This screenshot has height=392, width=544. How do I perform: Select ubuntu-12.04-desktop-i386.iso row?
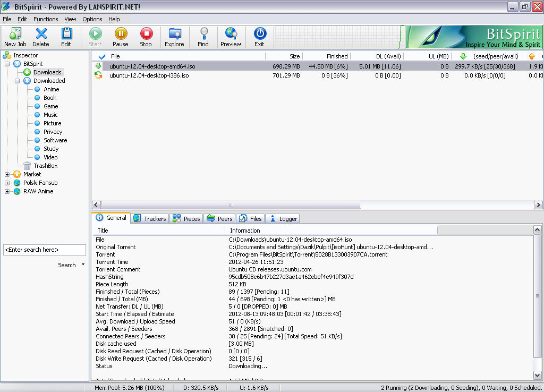[x=318, y=75]
